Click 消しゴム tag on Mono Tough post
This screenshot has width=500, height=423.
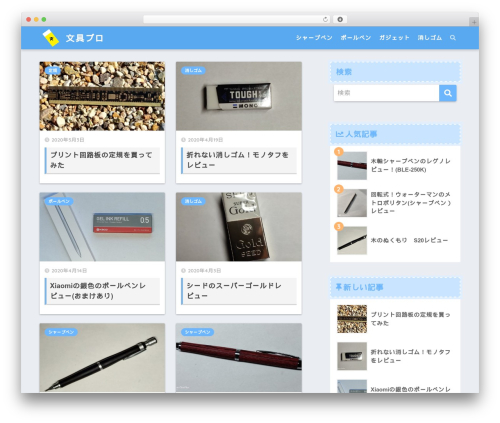193,70
